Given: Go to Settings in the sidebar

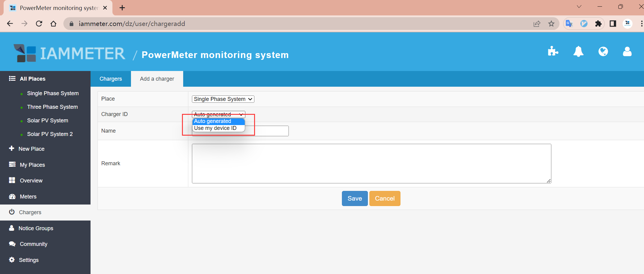Looking at the screenshot, I should pyautogui.click(x=29, y=260).
